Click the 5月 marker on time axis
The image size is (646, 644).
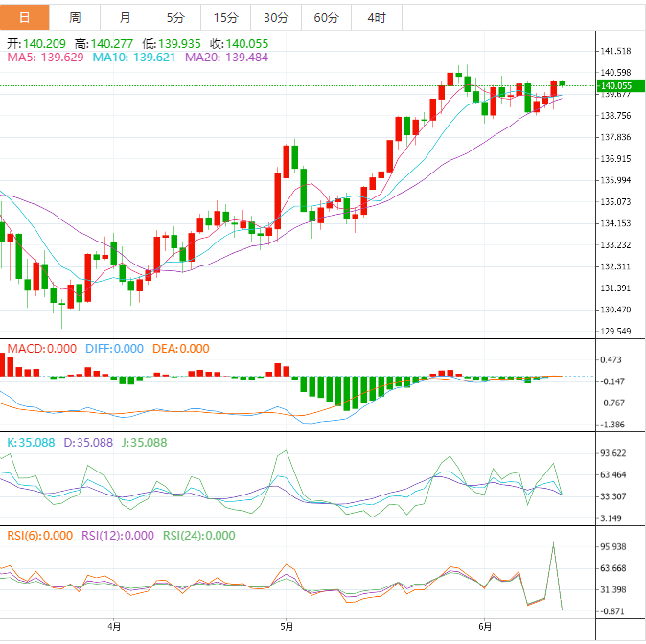(x=285, y=627)
